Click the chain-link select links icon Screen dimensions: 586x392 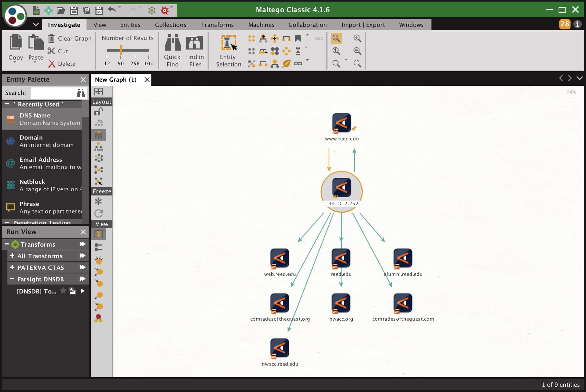click(x=298, y=63)
